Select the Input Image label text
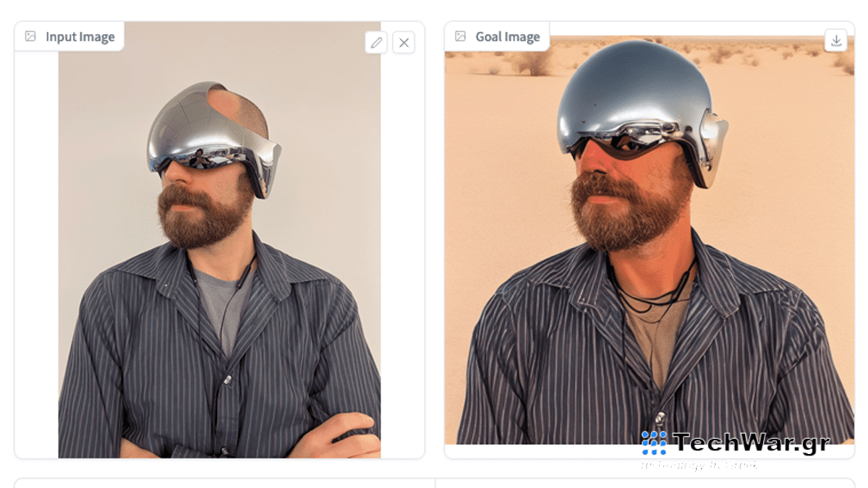Viewport: 868px width, 488px height. click(x=80, y=37)
